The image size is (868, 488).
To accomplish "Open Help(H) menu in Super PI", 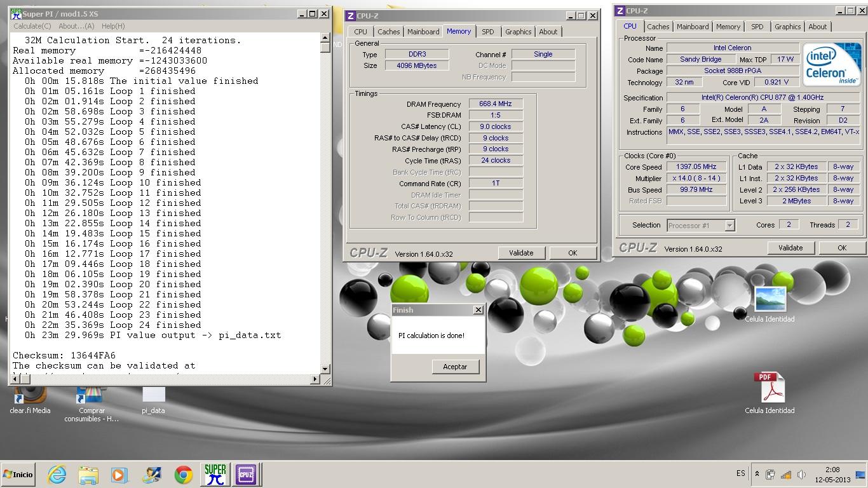I will (x=113, y=26).
